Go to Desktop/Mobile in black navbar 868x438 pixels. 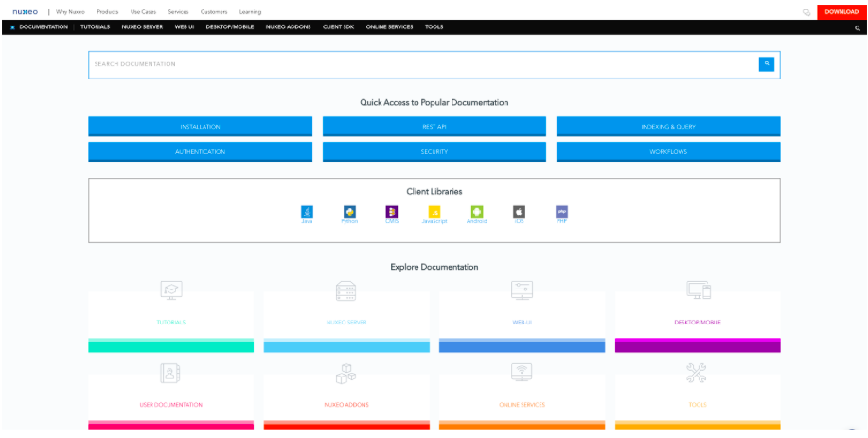[x=230, y=27]
